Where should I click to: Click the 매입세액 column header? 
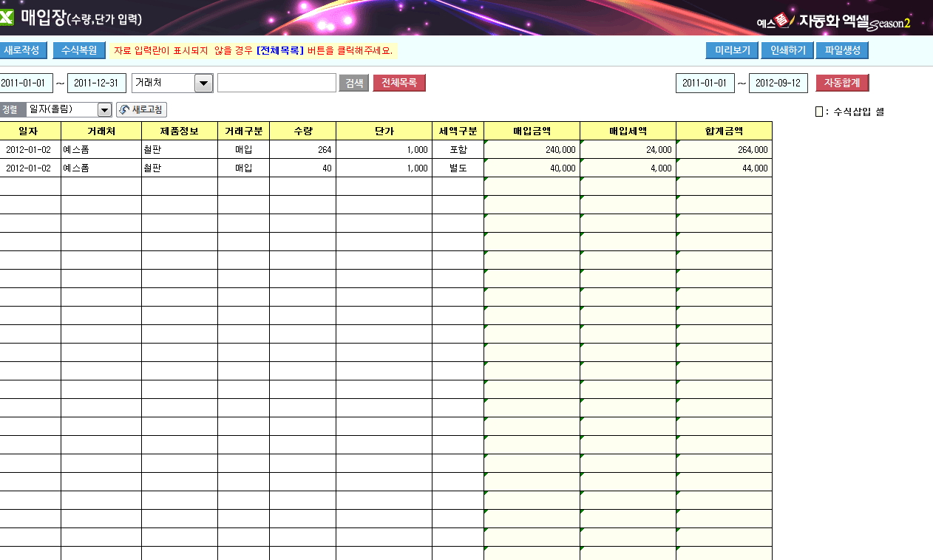pyautogui.click(x=628, y=131)
